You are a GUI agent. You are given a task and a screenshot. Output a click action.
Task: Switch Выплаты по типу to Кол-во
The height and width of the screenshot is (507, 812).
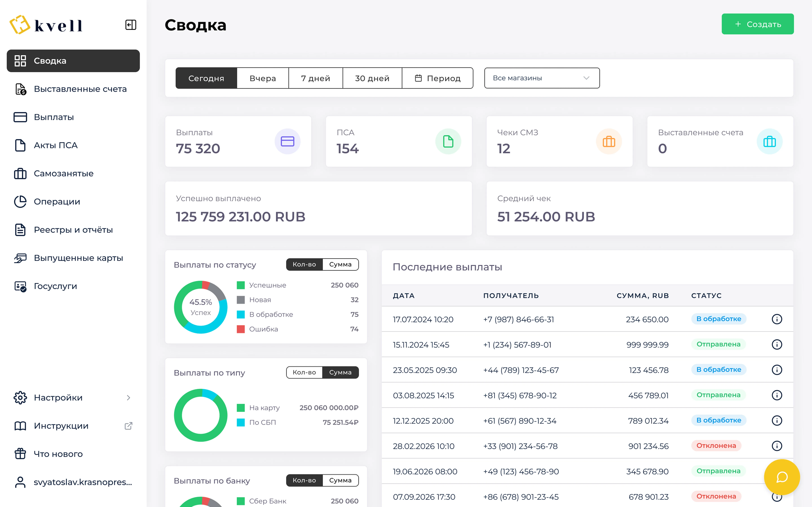pyautogui.click(x=304, y=372)
